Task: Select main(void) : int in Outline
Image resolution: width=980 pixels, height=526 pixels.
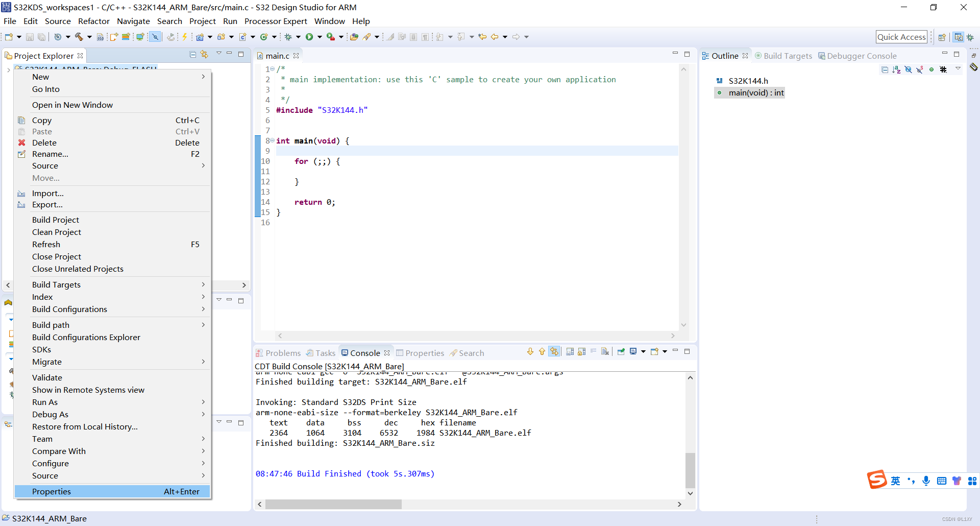Action: (756, 92)
